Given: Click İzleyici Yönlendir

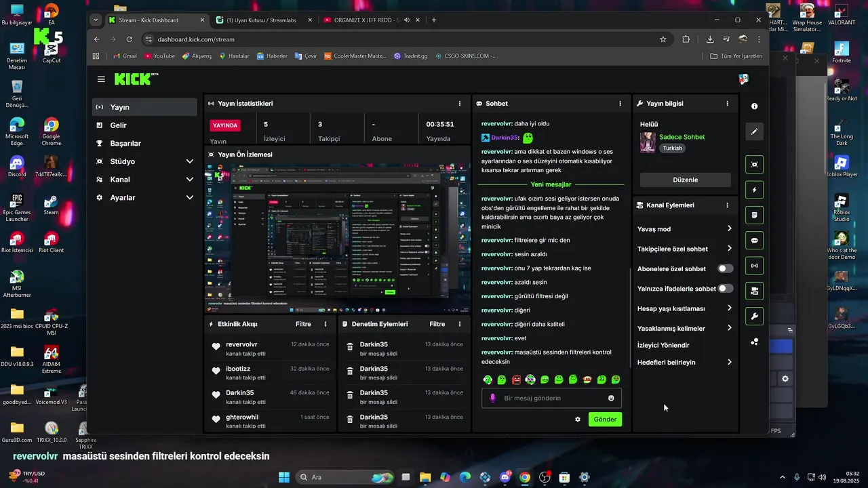Looking at the screenshot, I should (x=663, y=345).
